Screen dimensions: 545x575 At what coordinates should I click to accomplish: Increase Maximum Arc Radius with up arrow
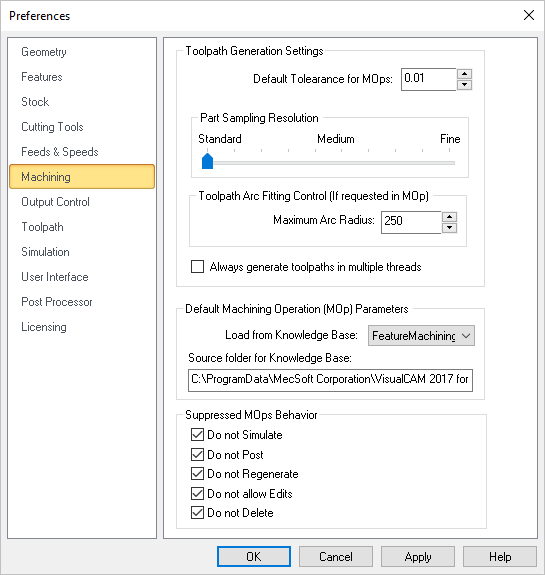tap(449, 217)
